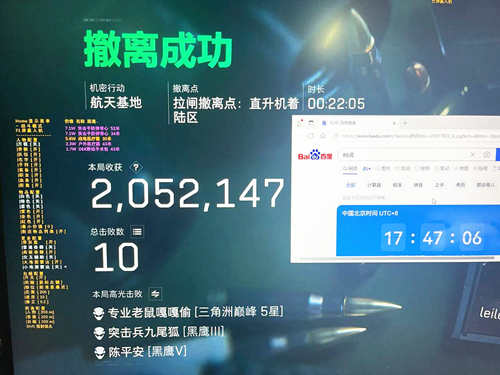Screen dimensions: 500x375
Task: Click the skull icon beside 陈平安
Action: coord(99,352)
